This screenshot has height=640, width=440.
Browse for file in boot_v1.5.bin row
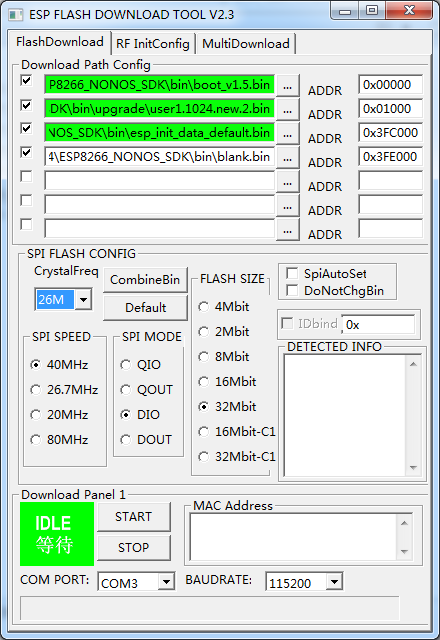pyautogui.click(x=288, y=85)
